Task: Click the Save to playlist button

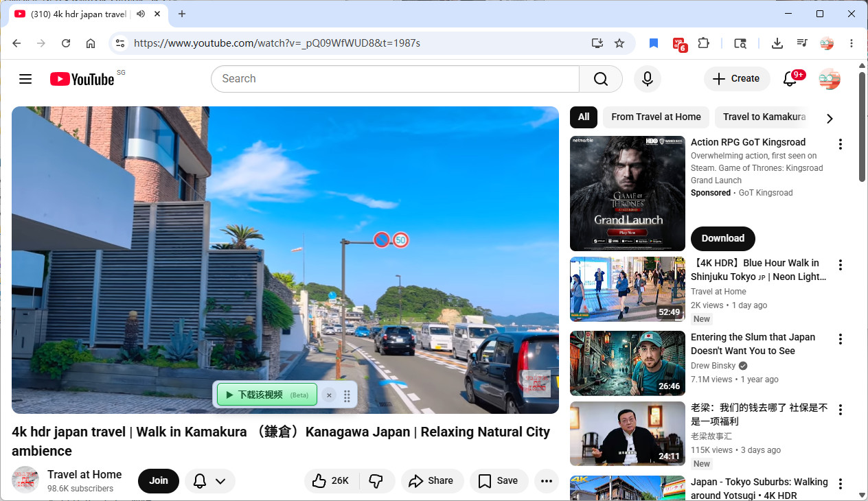Action: coord(499,481)
